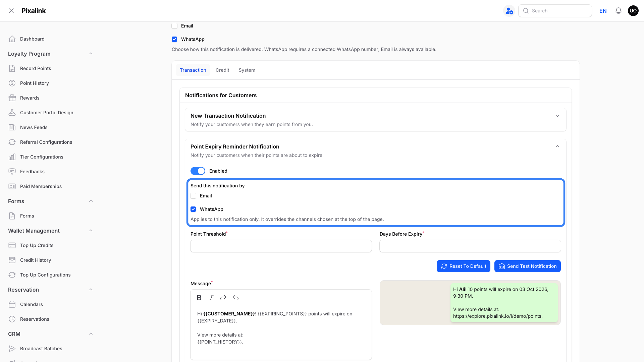The height and width of the screenshot is (362, 644).
Task: Focus the Days Before Expiry input field
Action: click(470, 246)
